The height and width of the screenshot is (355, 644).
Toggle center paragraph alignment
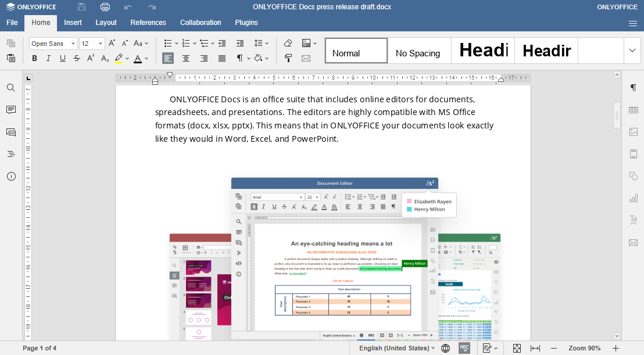pyautogui.click(x=185, y=58)
